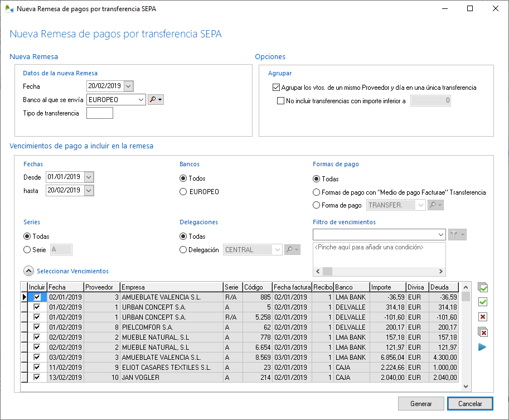This screenshot has height=420, width=509.
Task: Enable No incluir transferencias con importe inferior
Action: click(282, 100)
